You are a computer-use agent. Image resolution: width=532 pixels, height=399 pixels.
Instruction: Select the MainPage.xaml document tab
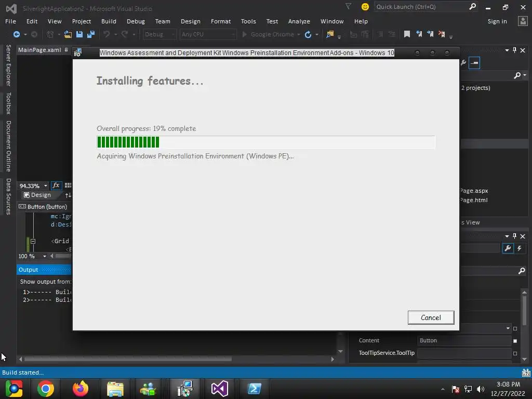click(39, 50)
